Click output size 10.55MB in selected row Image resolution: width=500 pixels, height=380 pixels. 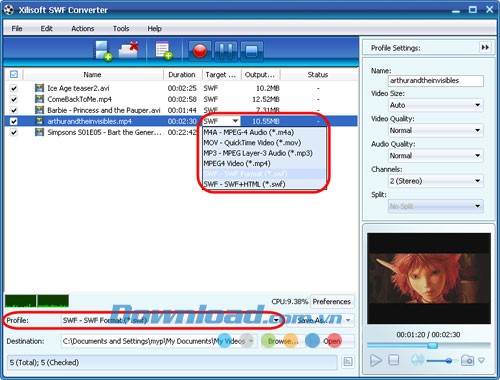pos(265,121)
